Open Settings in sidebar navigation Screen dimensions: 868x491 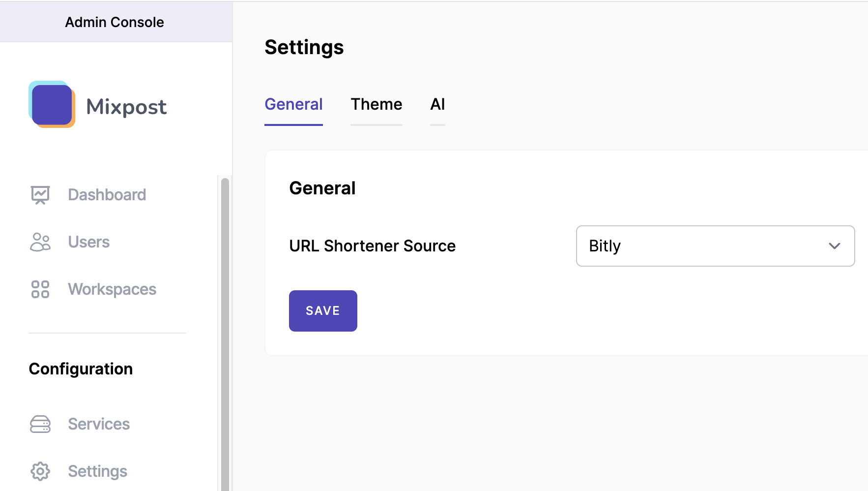[98, 471]
